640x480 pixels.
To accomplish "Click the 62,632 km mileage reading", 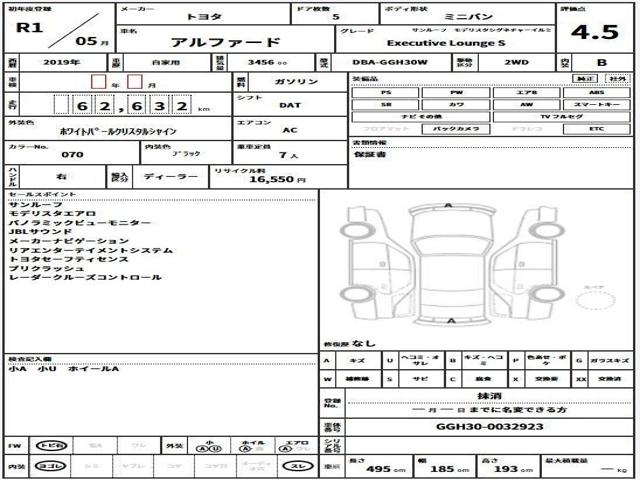I will 132,106.
